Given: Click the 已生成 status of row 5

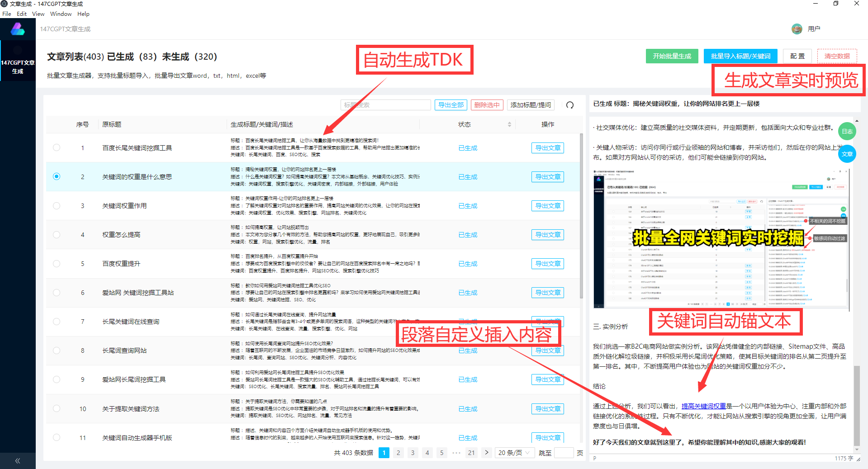Looking at the screenshot, I should [x=468, y=264].
